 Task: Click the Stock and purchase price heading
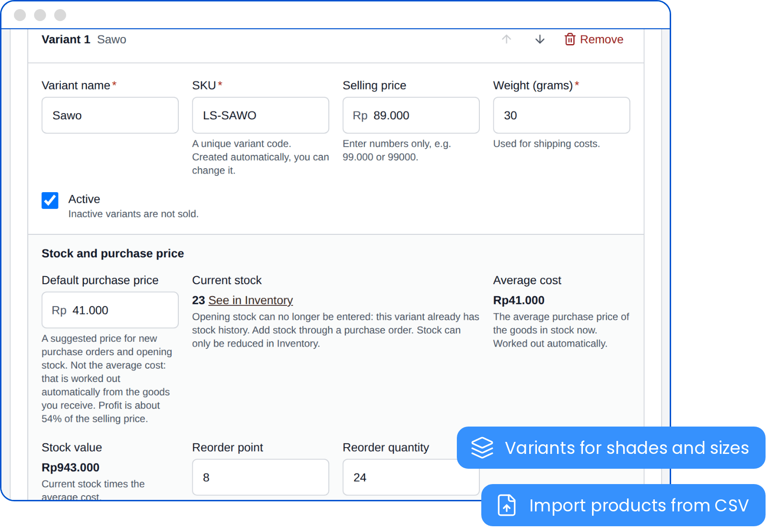click(113, 254)
